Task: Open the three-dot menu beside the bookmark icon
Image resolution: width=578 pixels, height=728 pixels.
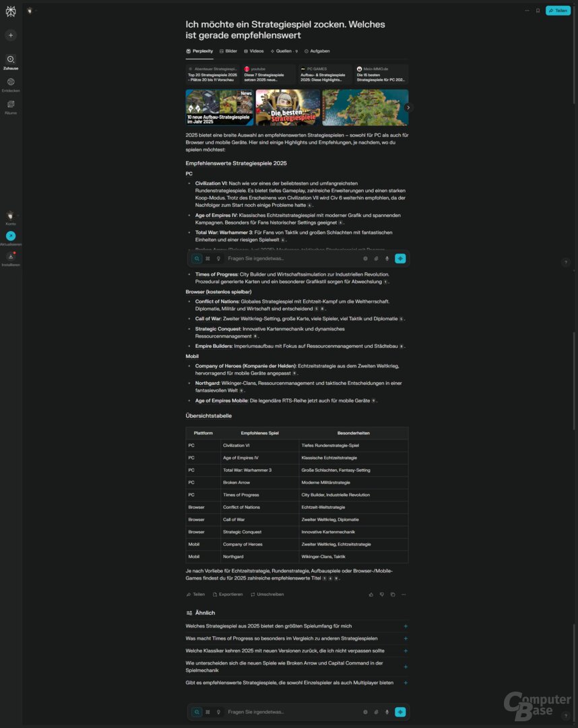Action: click(527, 11)
